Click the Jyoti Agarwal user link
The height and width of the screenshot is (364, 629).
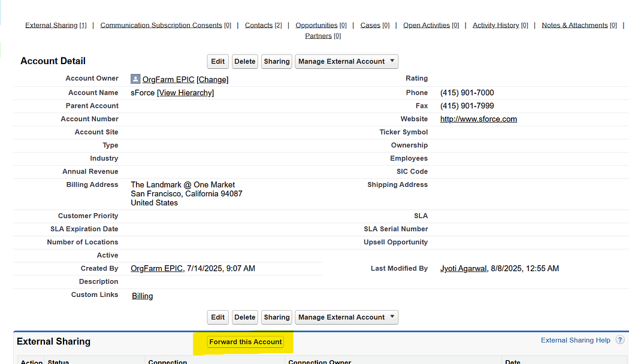click(x=464, y=269)
